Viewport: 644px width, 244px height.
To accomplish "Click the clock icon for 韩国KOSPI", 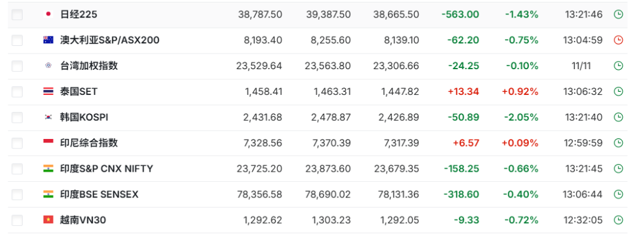I will coord(618,117).
